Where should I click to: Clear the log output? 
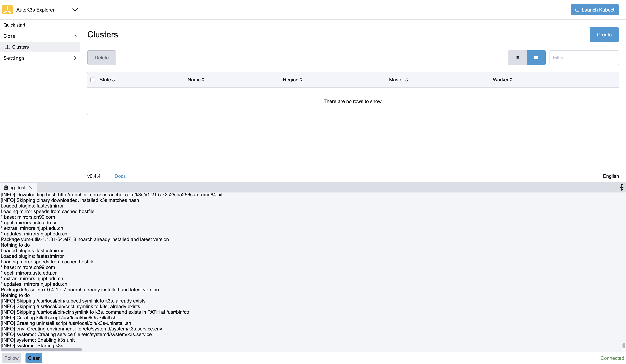34,358
